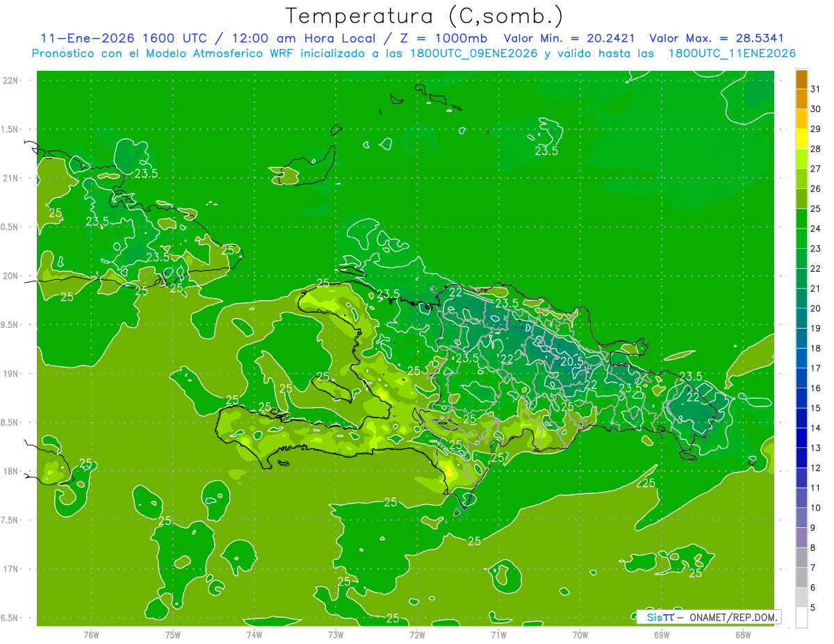The height and width of the screenshot is (644, 834).
Task: Click the '28' colorbar scale label
Action: (816, 149)
